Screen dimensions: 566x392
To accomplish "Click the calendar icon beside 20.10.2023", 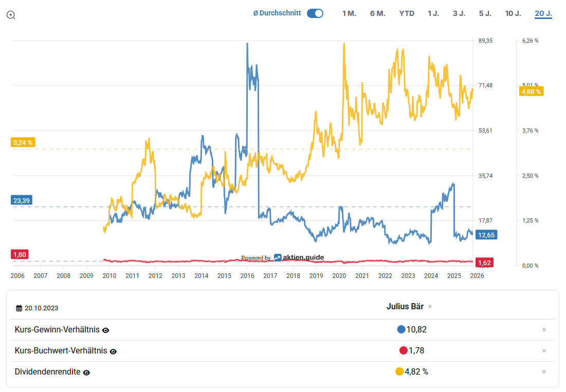I will [19, 308].
